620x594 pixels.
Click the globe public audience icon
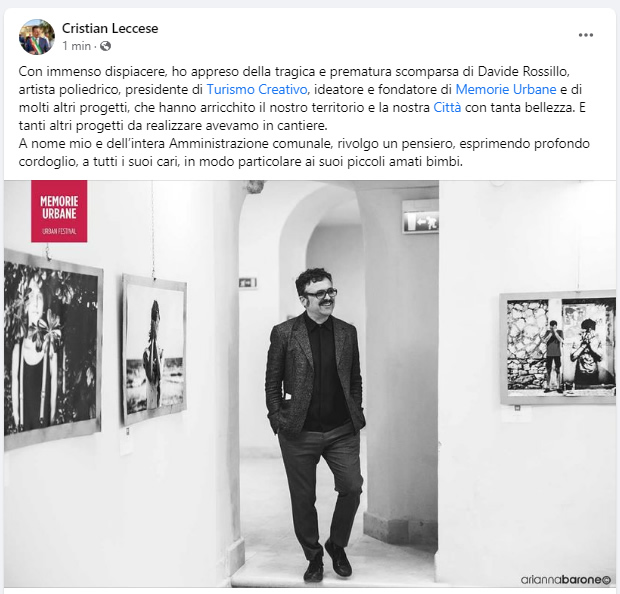tap(105, 46)
